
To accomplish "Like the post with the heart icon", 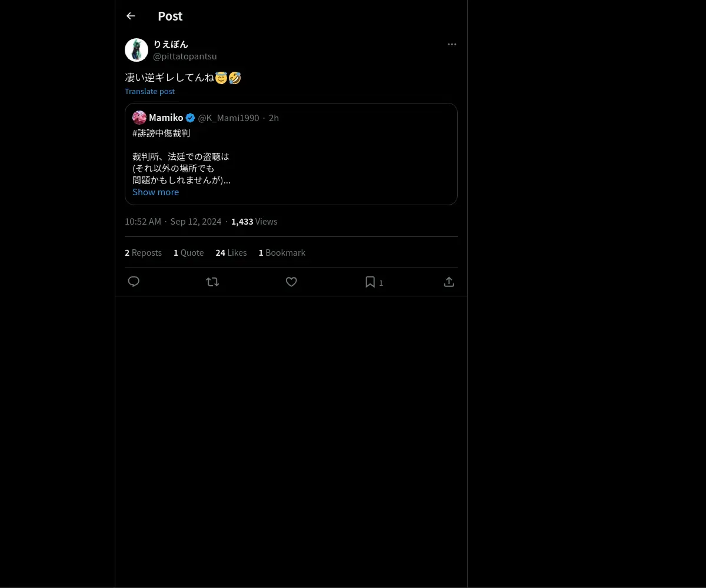I will coord(291,282).
